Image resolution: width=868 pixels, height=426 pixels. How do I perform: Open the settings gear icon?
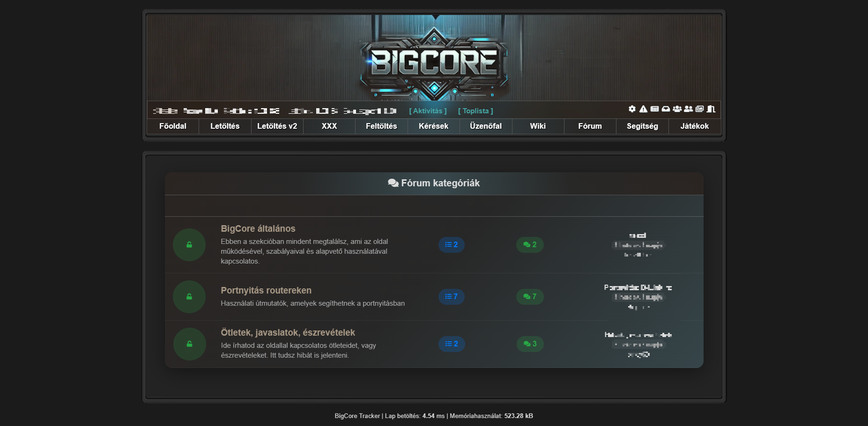click(632, 109)
